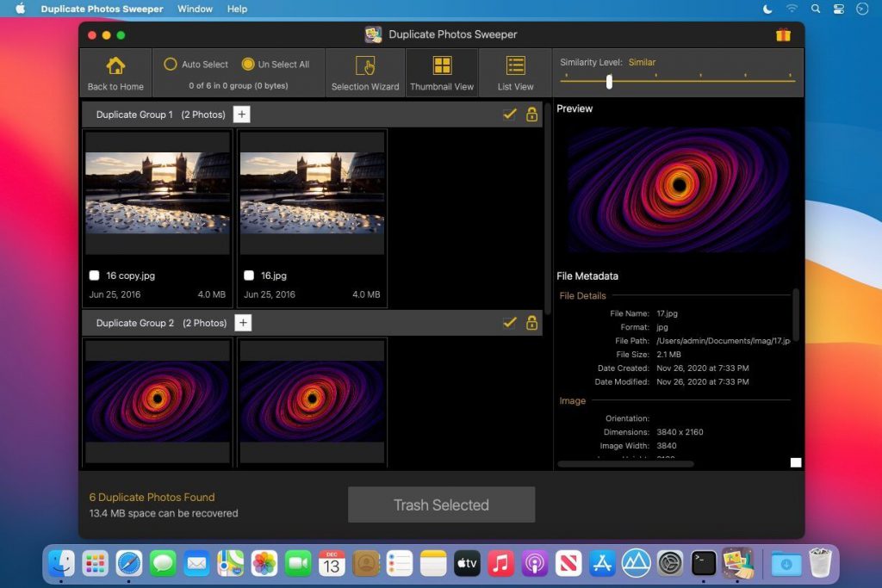The width and height of the screenshot is (882, 588).
Task: Select the Un Select All radio button
Action: (x=248, y=64)
